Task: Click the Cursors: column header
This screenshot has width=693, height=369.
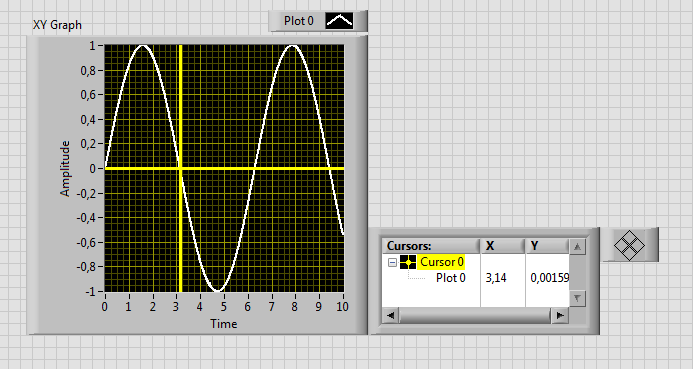Action: point(431,246)
